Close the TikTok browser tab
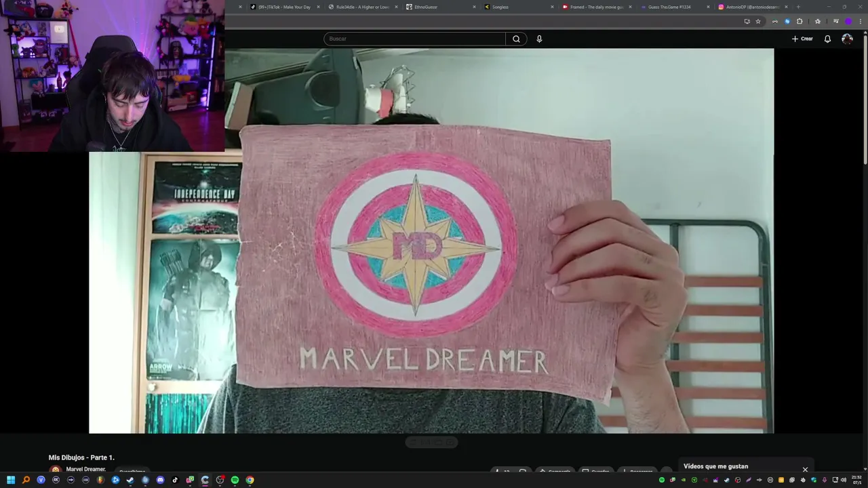868x488 pixels. tap(318, 7)
